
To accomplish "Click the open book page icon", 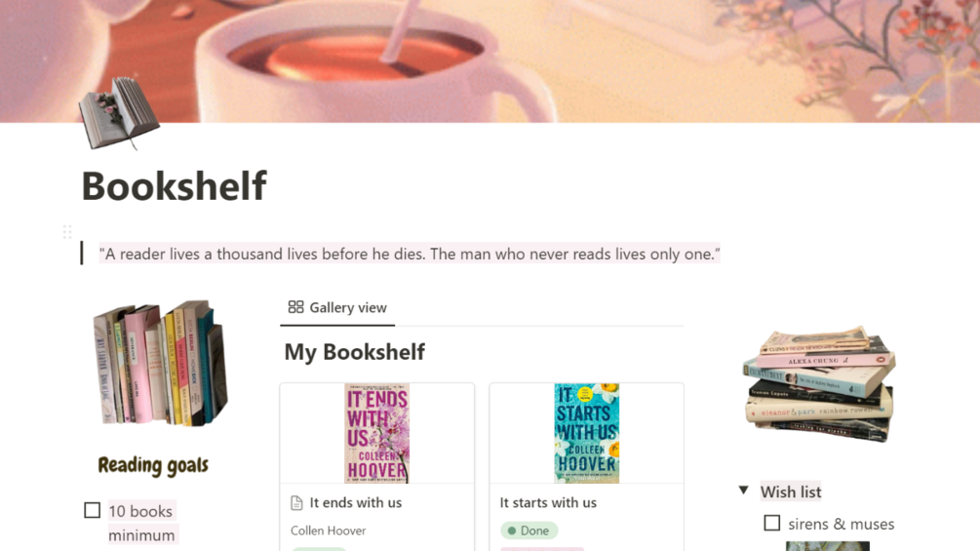I will (119, 114).
